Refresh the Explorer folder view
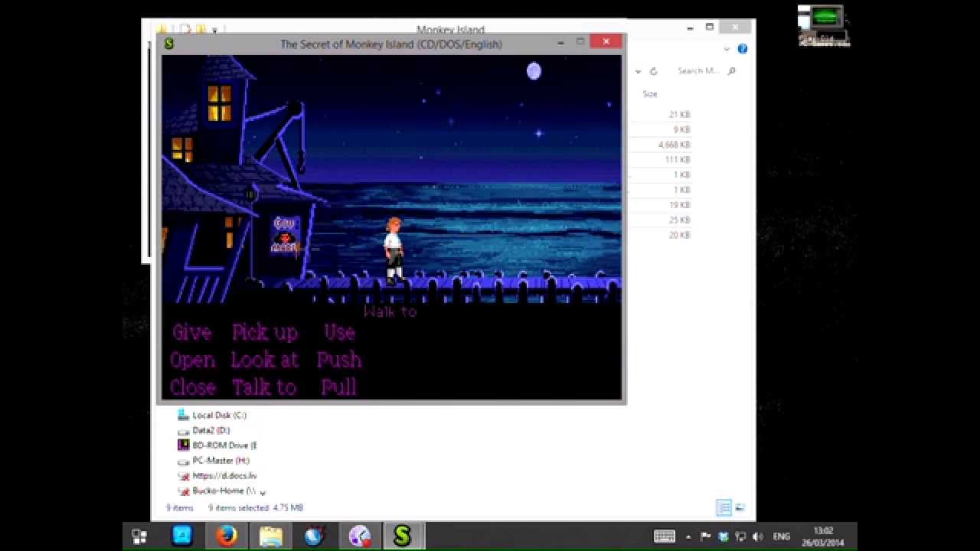The width and height of the screenshot is (980, 551). click(x=653, y=71)
